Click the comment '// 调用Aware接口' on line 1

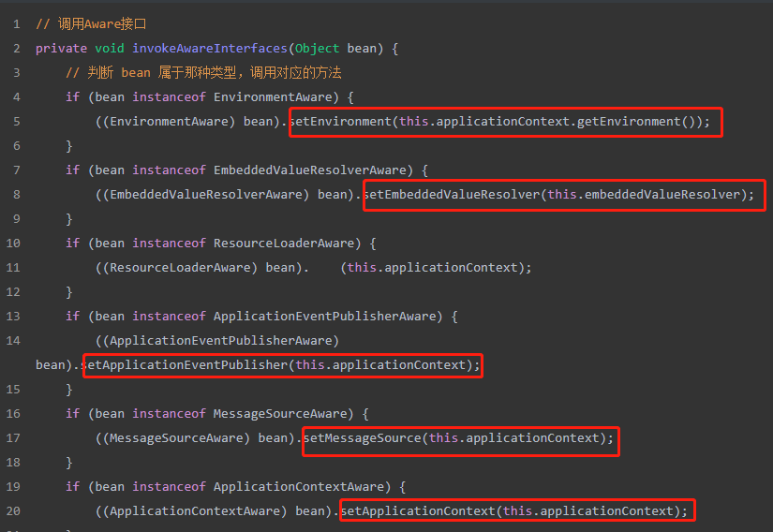pos(91,24)
